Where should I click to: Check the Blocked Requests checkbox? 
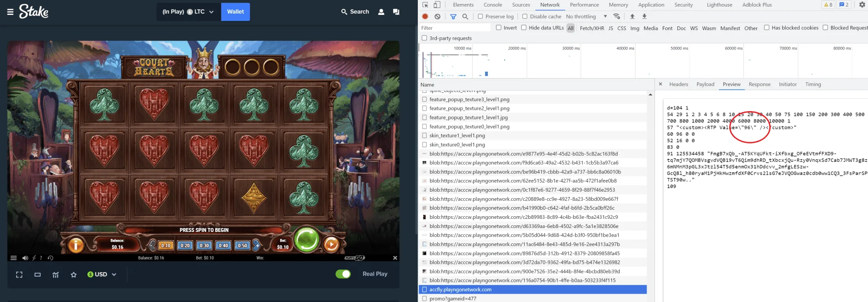point(825,28)
